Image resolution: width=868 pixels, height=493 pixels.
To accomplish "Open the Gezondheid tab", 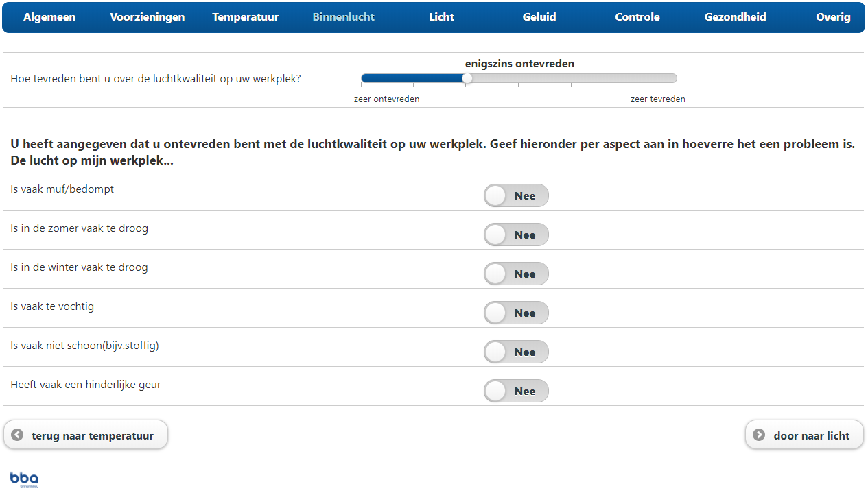I will click(x=736, y=17).
